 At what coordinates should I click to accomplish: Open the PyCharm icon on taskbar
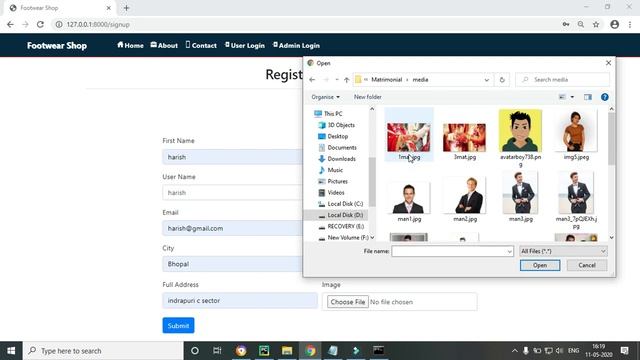(x=264, y=351)
